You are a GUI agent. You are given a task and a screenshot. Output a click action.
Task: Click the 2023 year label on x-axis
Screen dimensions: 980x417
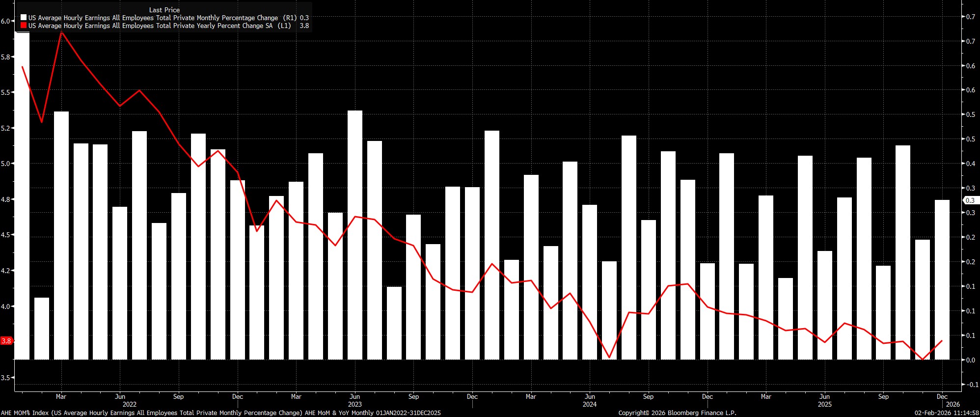coord(354,404)
